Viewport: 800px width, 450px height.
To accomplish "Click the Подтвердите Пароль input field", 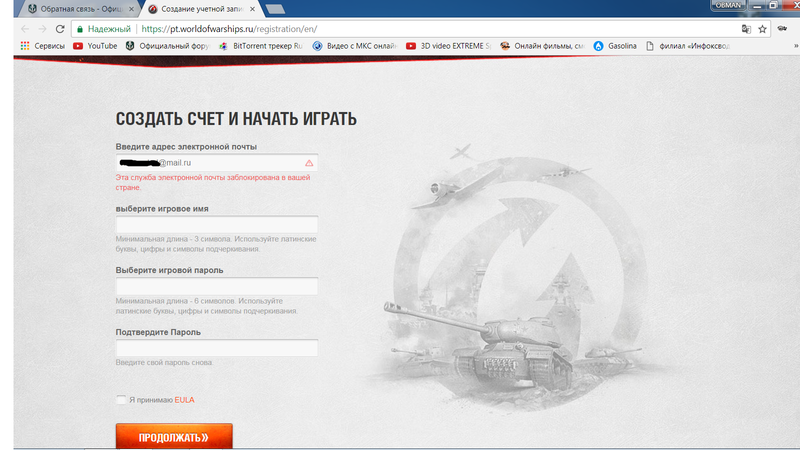I will tap(217, 348).
